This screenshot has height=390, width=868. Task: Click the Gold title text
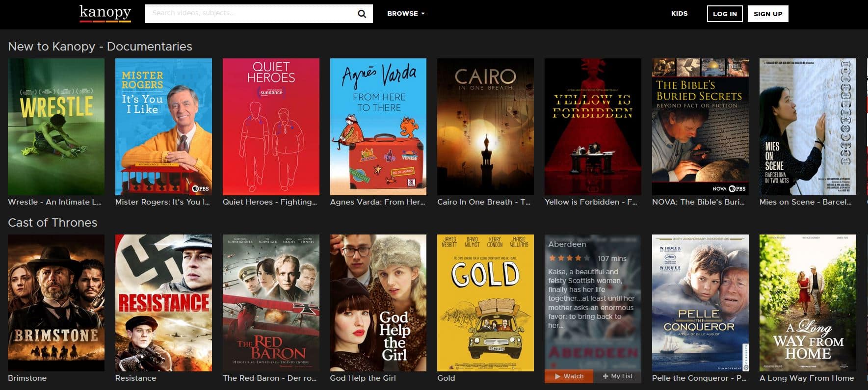[446, 378]
